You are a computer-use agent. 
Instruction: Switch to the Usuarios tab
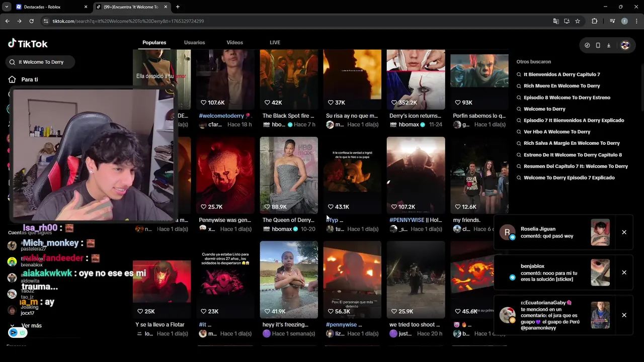(194, 43)
